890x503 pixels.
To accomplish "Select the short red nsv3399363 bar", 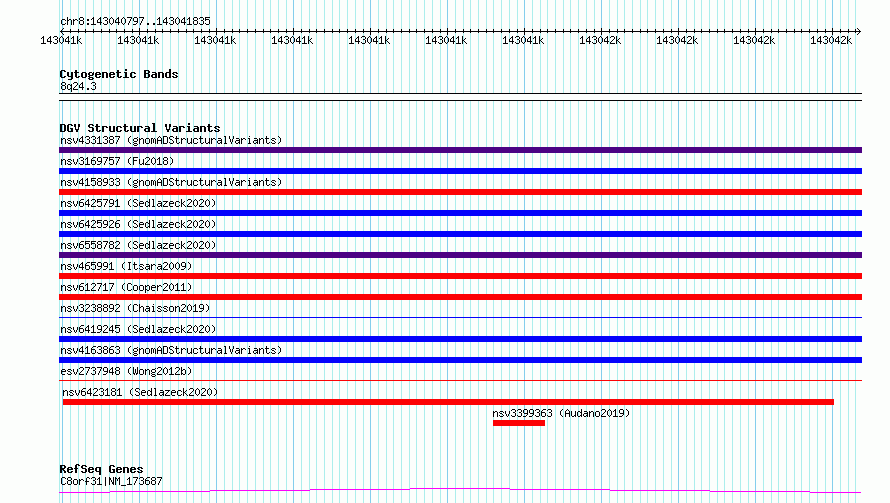I will (x=518, y=423).
